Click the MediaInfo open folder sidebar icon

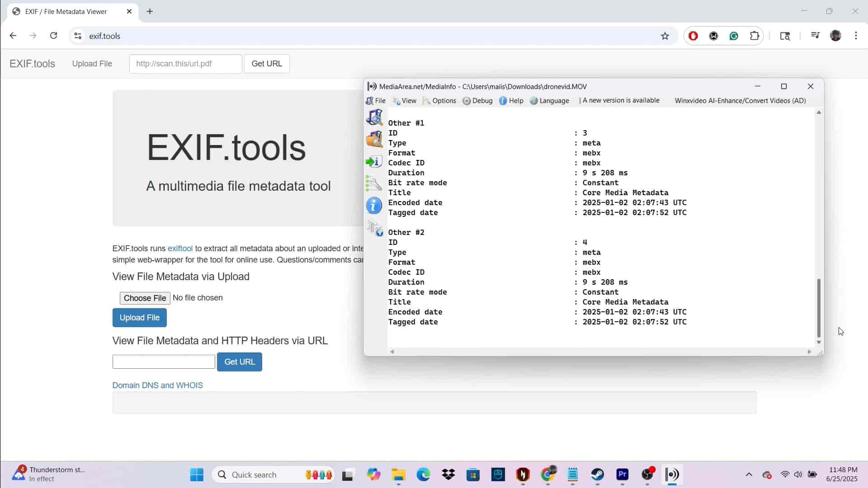(374, 140)
